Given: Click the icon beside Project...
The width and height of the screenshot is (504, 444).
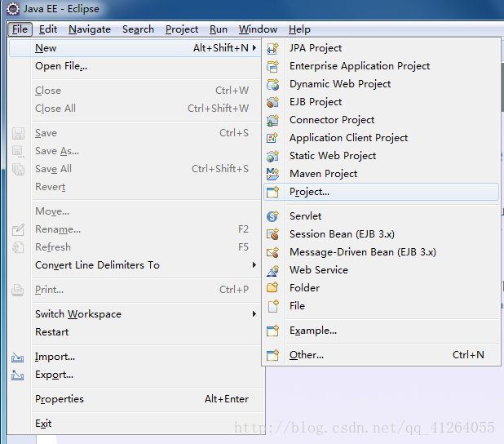Looking at the screenshot, I should (x=272, y=192).
